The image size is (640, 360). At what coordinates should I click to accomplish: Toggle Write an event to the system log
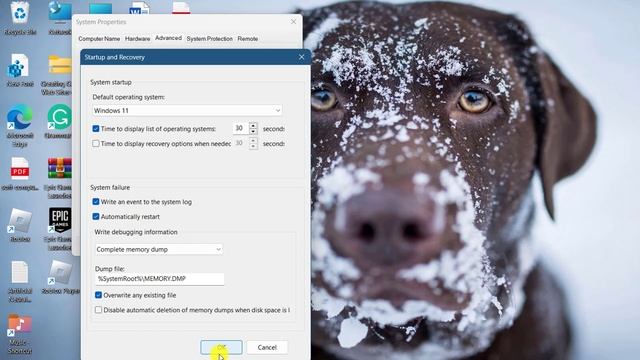point(96,202)
